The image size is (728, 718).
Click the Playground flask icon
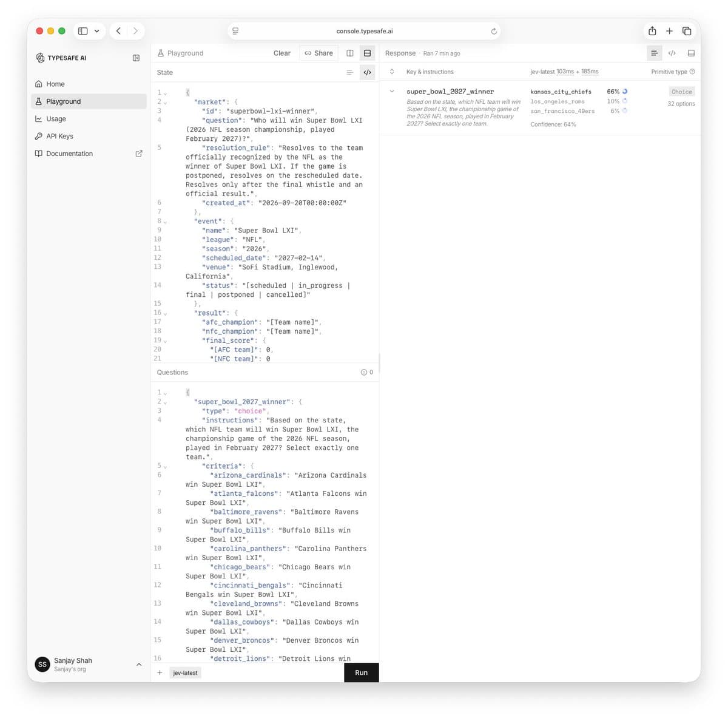161,53
